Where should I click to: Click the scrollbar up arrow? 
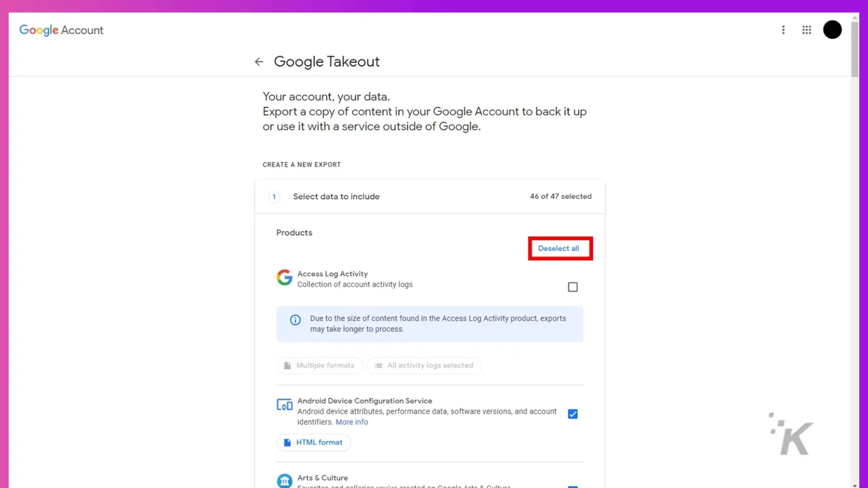tap(855, 17)
